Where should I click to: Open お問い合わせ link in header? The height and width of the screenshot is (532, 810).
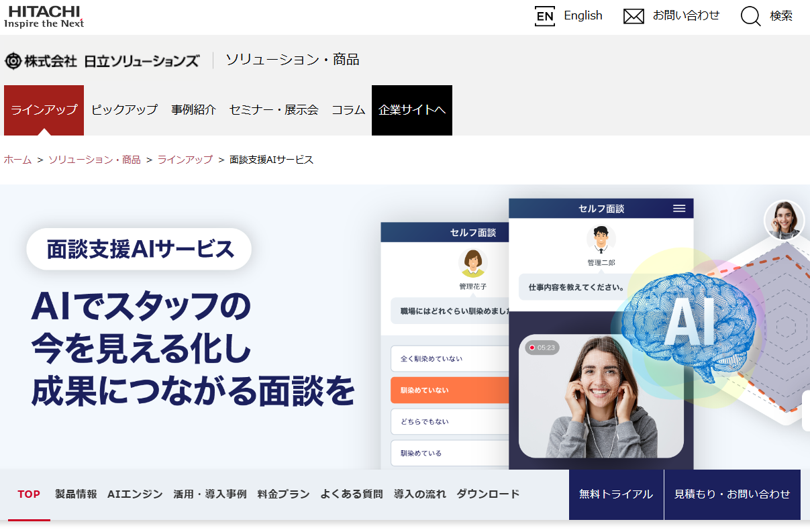pyautogui.click(x=686, y=16)
